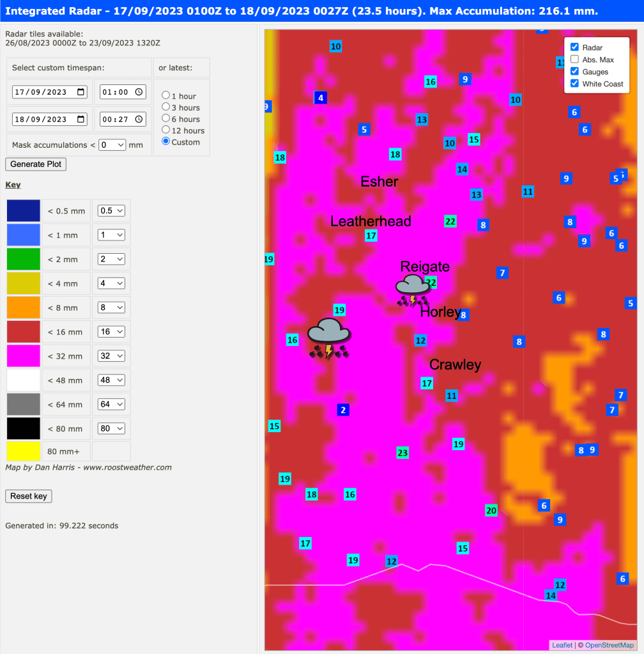The height and width of the screenshot is (654, 644).
Task: Open clock picker in 01:00 time field
Action: (x=140, y=92)
